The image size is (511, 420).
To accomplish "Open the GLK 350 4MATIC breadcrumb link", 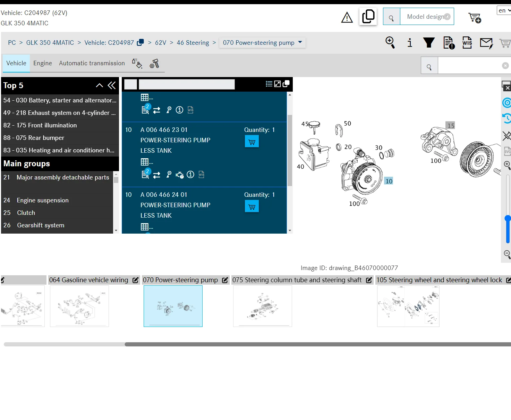I will (50, 43).
